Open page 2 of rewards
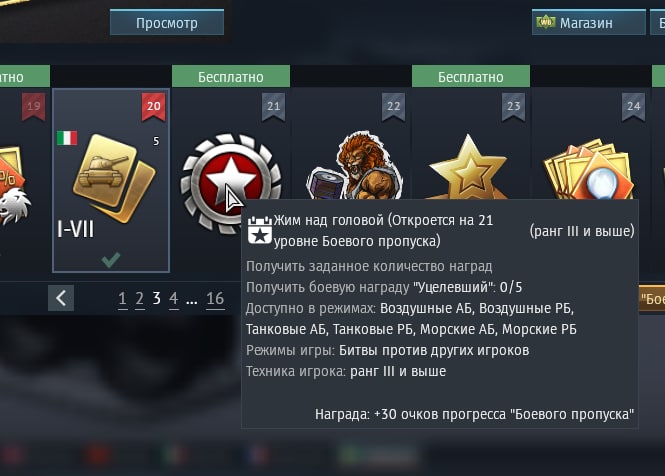This screenshot has height=476, width=665. (140, 299)
